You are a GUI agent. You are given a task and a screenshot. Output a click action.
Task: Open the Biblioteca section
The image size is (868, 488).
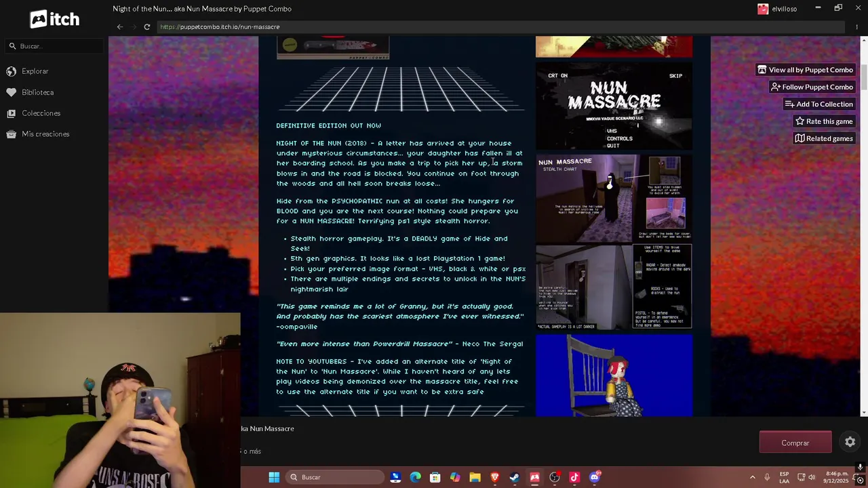[x=37, y=92]
